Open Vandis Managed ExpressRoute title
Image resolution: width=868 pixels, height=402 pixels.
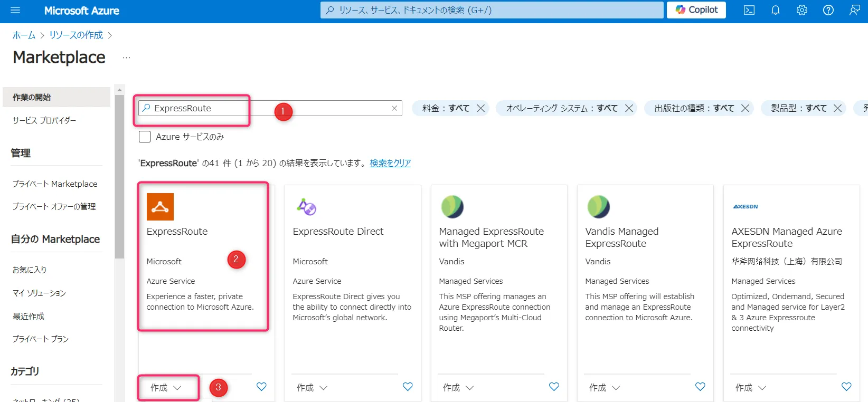tap(622, 237)
